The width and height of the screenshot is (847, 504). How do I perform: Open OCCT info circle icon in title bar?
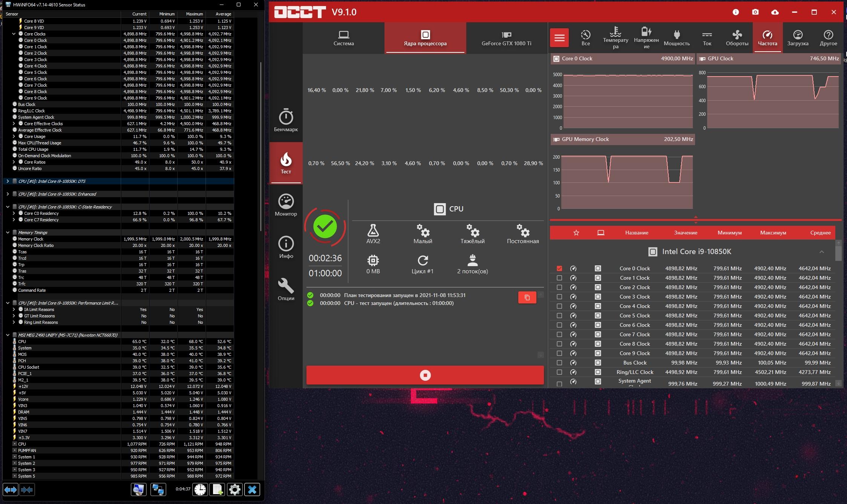(735, 12)
